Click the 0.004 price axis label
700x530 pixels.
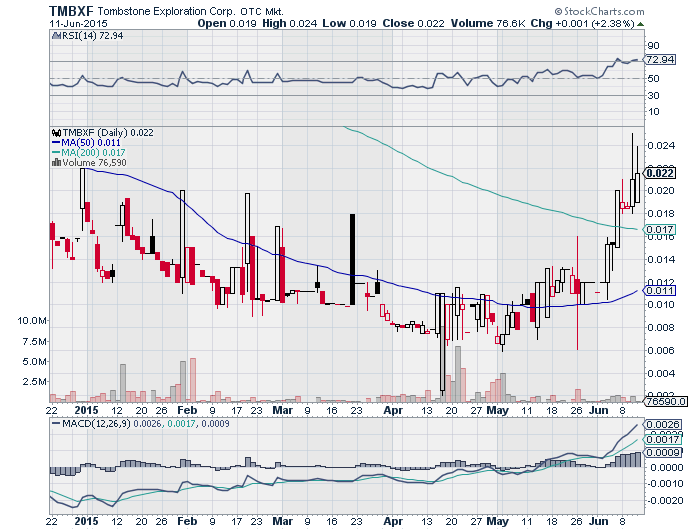(x=661, y=373)
